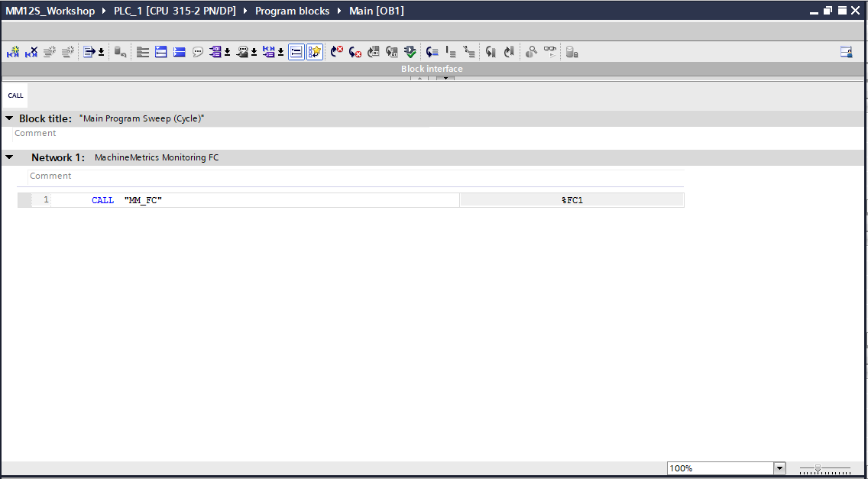Screen dimensions: 868x479
Task: Click the Network 1: label
Action: [58, 157]
